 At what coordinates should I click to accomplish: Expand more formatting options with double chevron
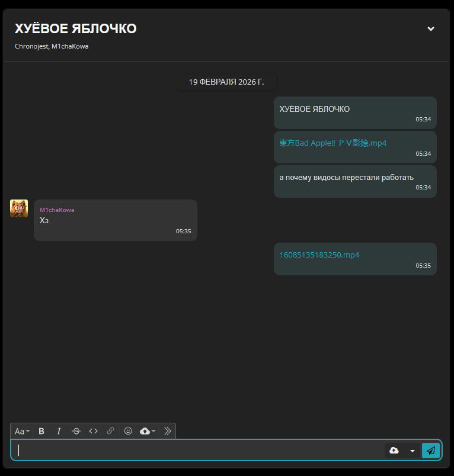pos(167,431)
